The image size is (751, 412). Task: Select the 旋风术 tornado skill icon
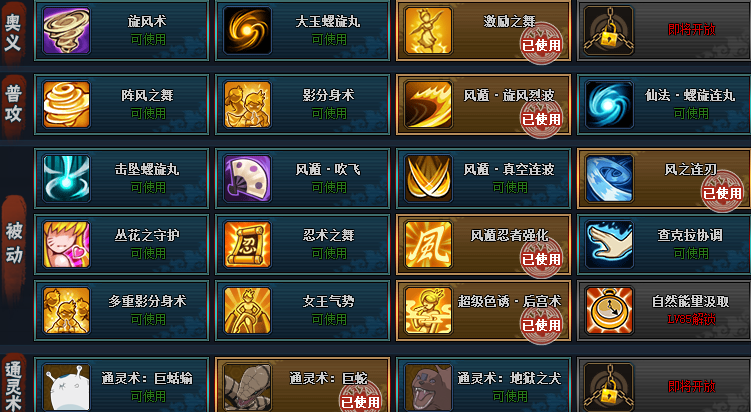[66, 30]
